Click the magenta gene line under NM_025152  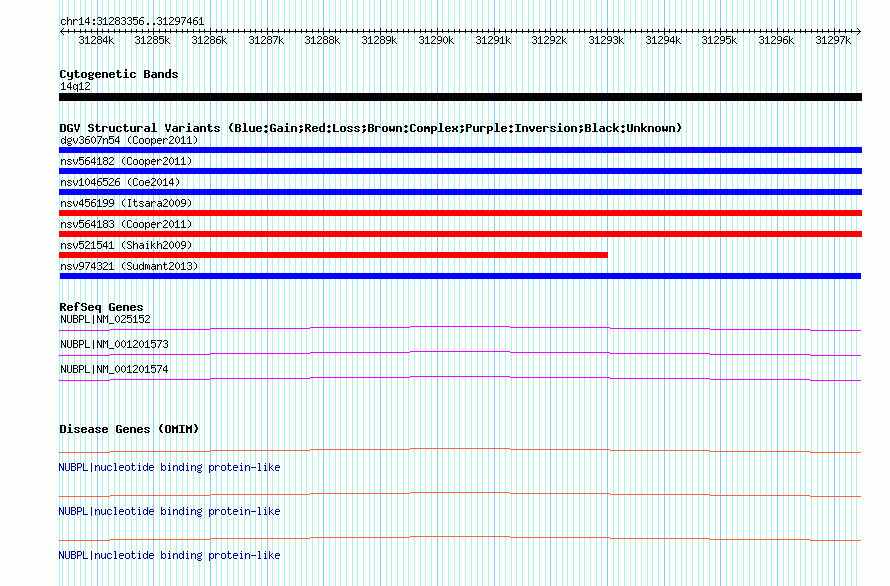460,328
